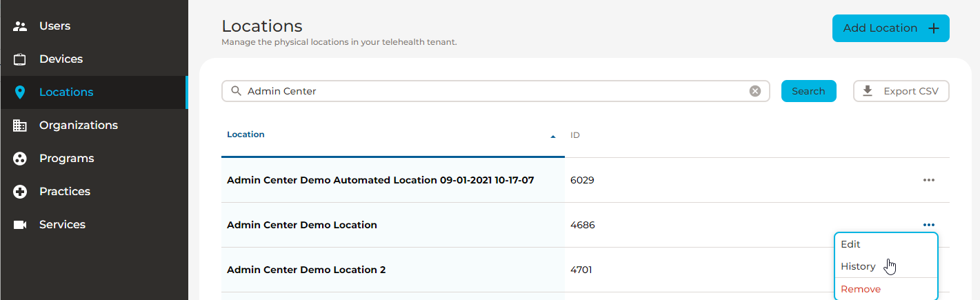This screenshot has height=300, width=980.
Task: Toggle the more options menu for ID 4686
Action: point(929,225)
